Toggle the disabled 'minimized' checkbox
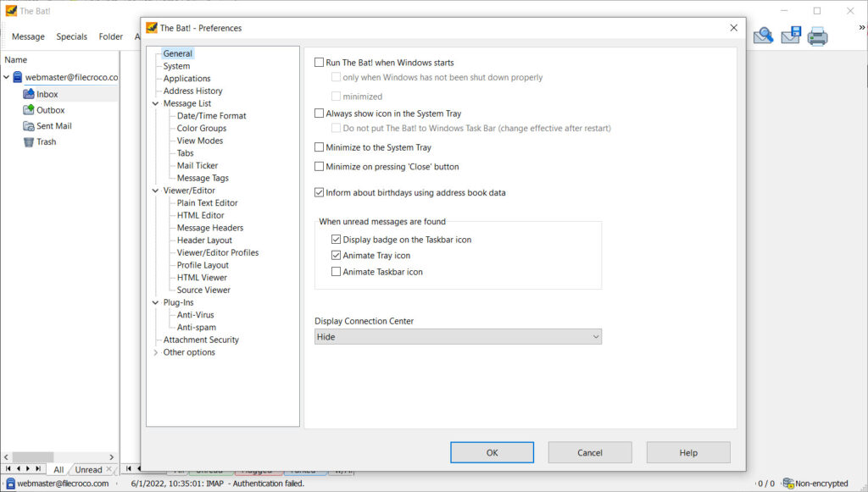The image size is (868, 492). coord(336,97)
